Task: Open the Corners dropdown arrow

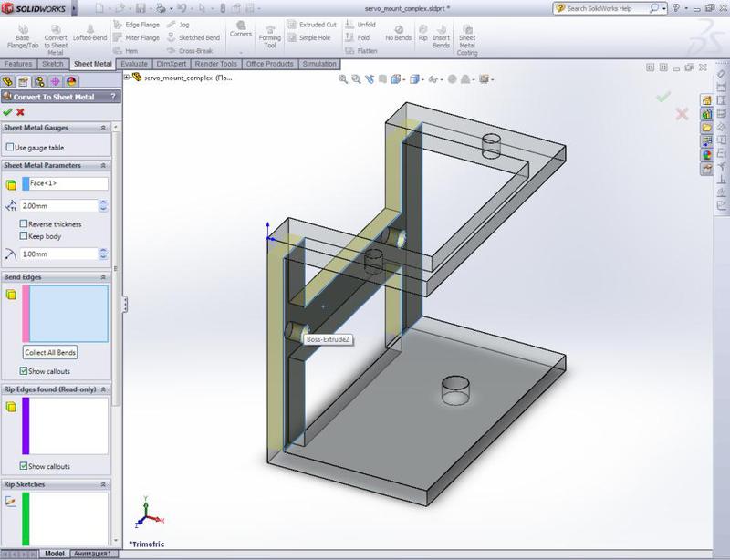Action: [241, 52]
